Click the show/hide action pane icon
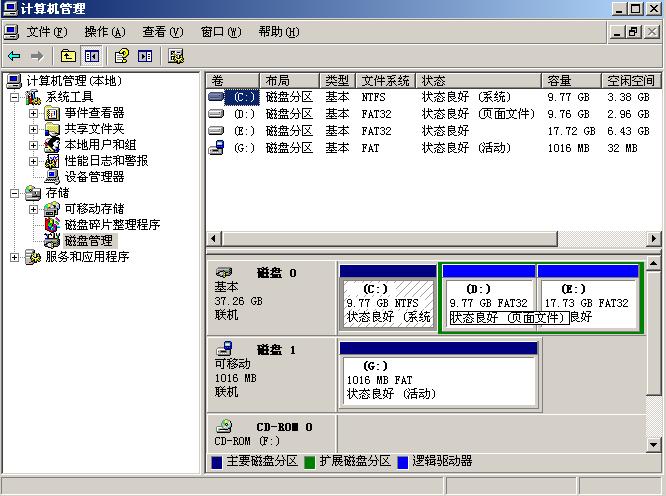The image size is (666, 496). [145, 56]
